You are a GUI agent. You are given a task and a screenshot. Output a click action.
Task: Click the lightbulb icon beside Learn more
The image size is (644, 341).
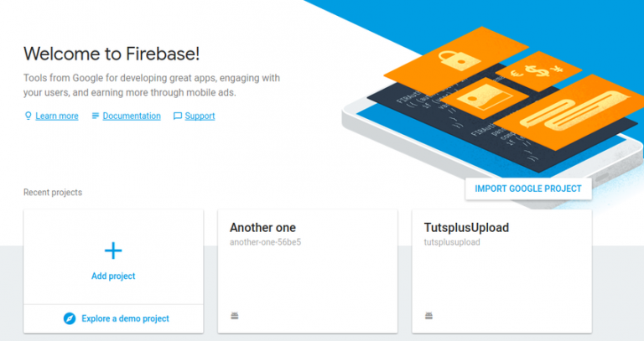click(28, 116)
